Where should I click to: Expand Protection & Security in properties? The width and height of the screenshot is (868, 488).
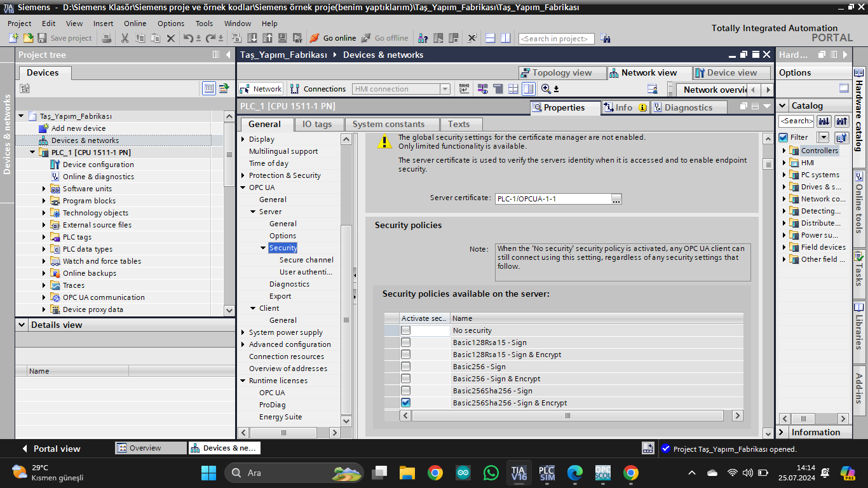click(x=243, y=175)
